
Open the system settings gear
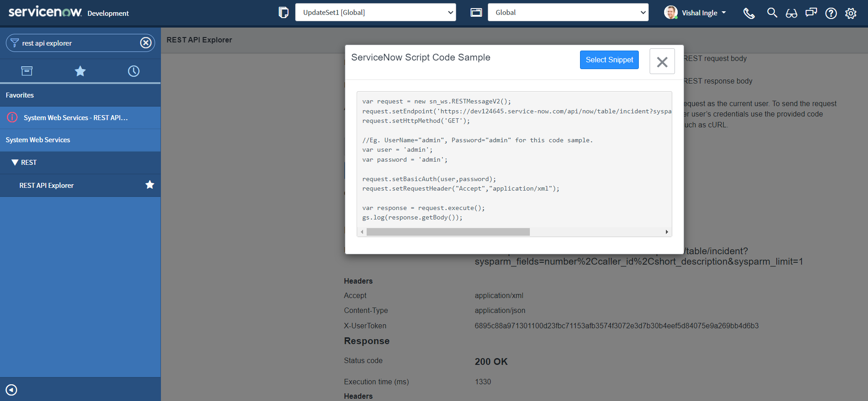[x=851, y=13]
